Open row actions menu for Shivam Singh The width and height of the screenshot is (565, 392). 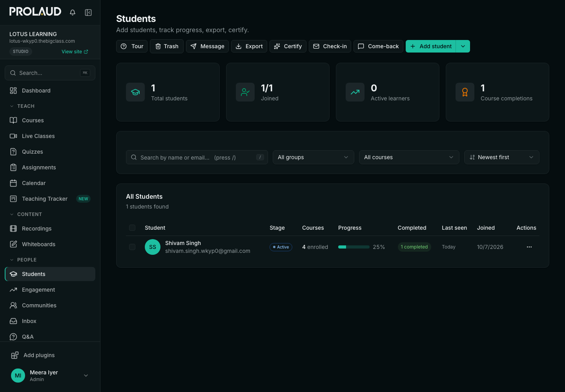[529, 247]
